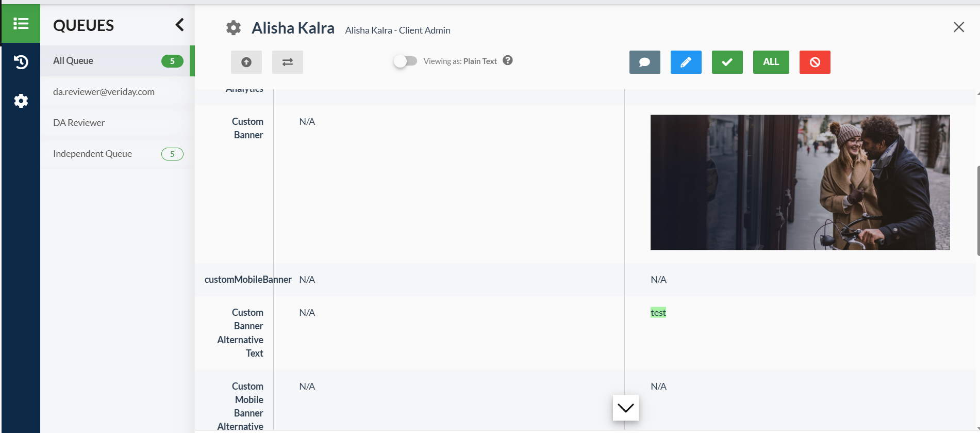Approve with the green checkmark button

[727, 62]
